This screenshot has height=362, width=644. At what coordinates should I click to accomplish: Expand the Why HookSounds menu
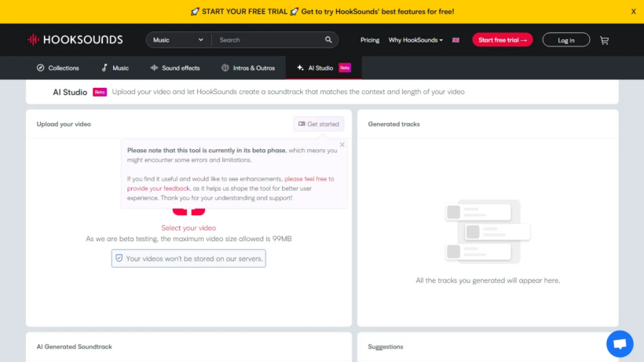[415, 40]
